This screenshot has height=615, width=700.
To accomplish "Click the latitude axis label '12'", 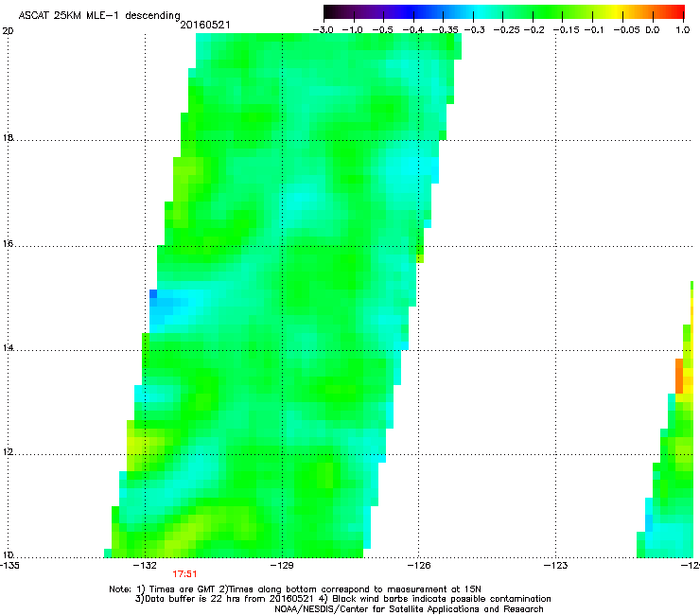I will click(8, 452).
